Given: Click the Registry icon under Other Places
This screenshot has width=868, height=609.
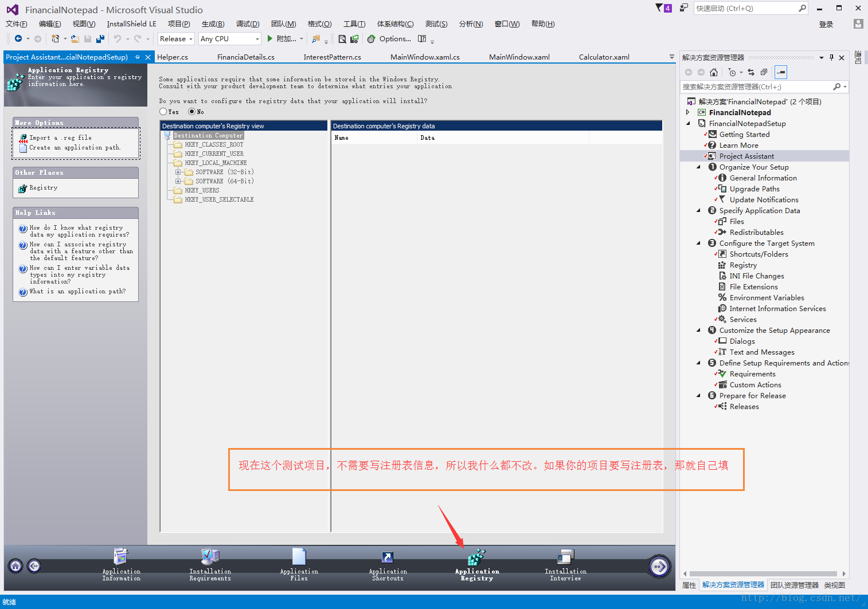Looking at the screenshot, I should click(23, 188).
